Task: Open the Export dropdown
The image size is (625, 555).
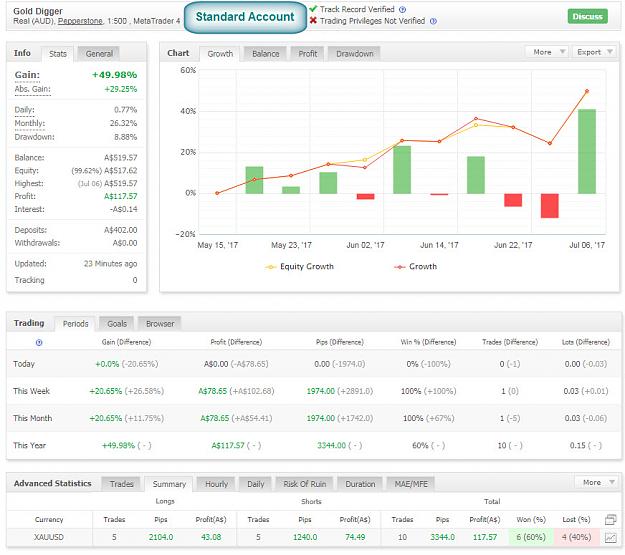Action: click(594, 52)
